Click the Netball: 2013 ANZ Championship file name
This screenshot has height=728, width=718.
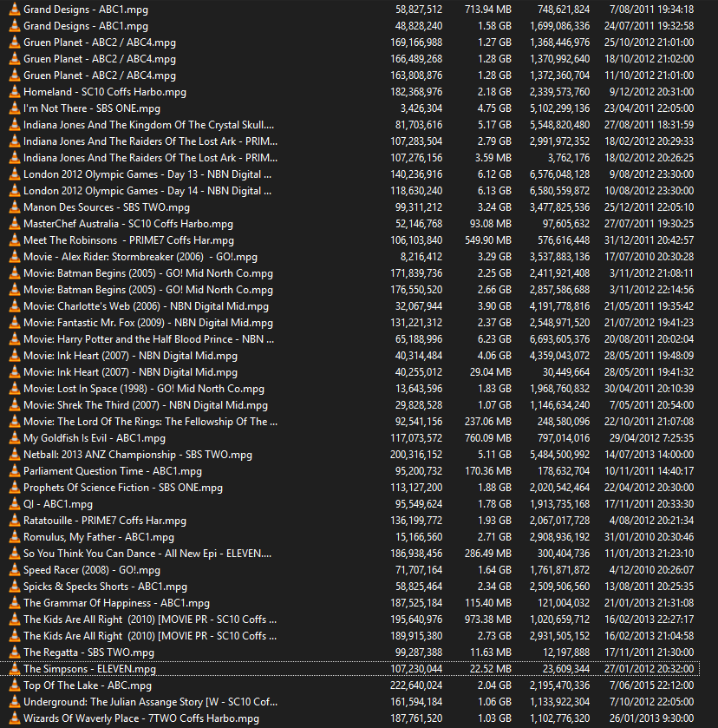(x=138, y=455)
